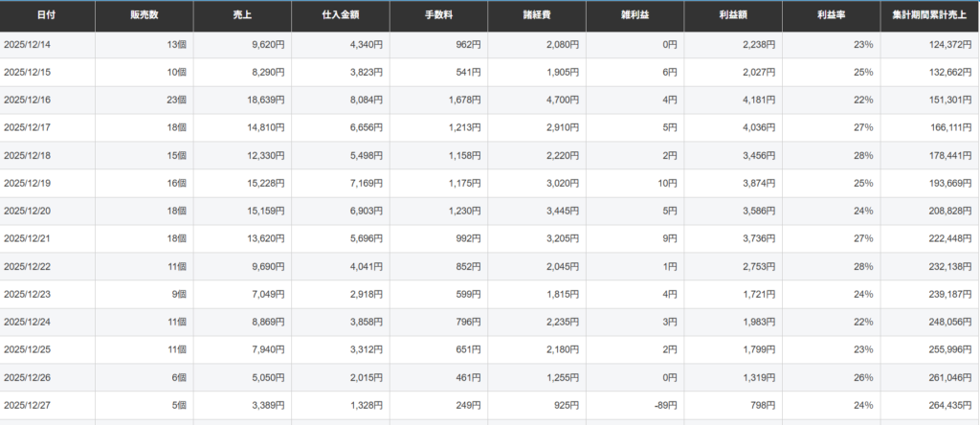The width and height of the screenshot is (980, 425).
Task: Select the 諸経費 column header
Action: (536, 16)
